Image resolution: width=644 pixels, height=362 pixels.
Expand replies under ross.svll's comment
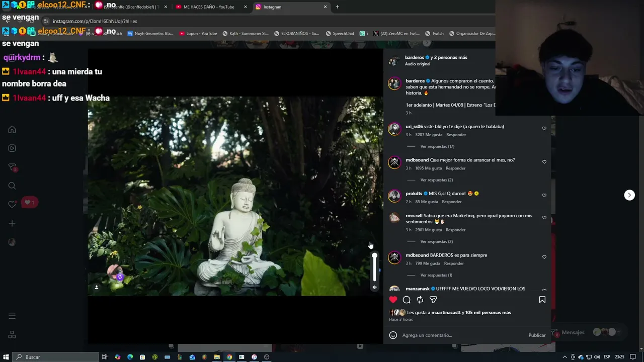436,242
